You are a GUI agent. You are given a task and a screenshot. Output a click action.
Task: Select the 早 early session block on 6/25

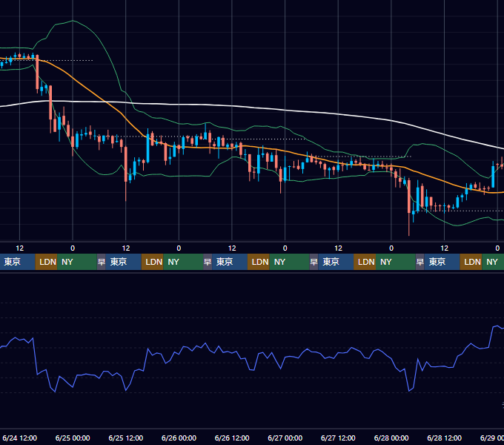(x=102, y=262)
